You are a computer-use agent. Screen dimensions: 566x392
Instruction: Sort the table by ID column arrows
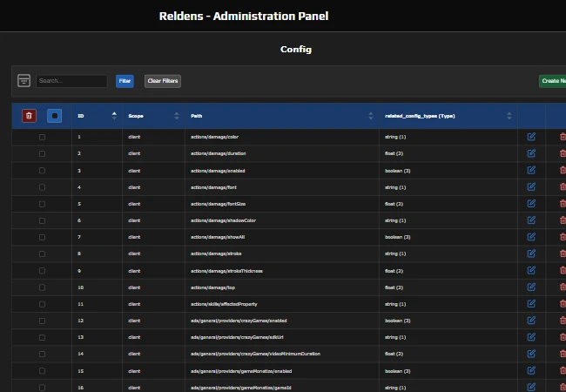114,116
